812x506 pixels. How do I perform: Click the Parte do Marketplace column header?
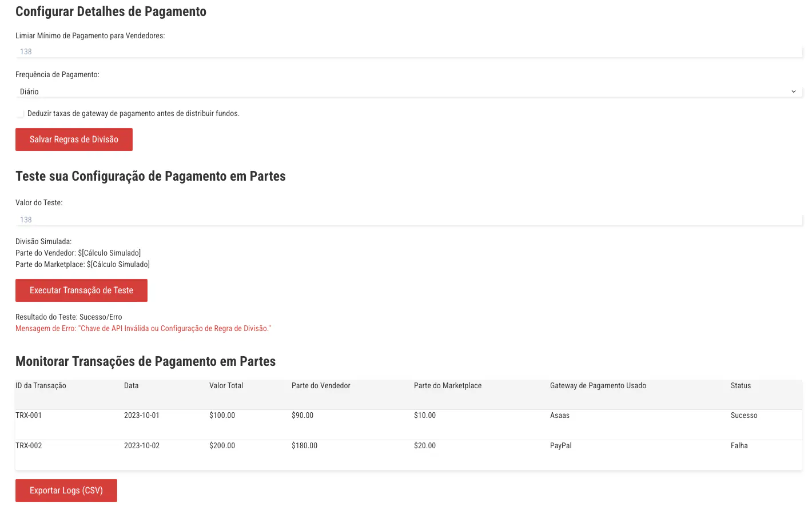tap(448, 386)
